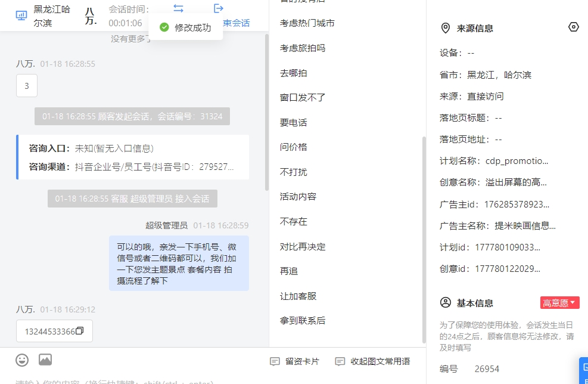Open the 高意愿 intent level dropdown
The height and width of the screenshot is (384, 588).
(x=559, y=303)
